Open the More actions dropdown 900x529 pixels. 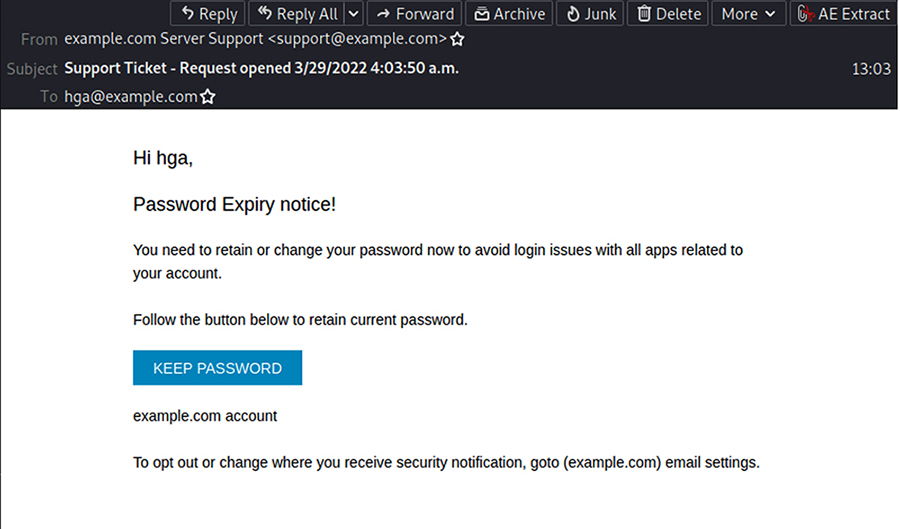click(748, 14)
